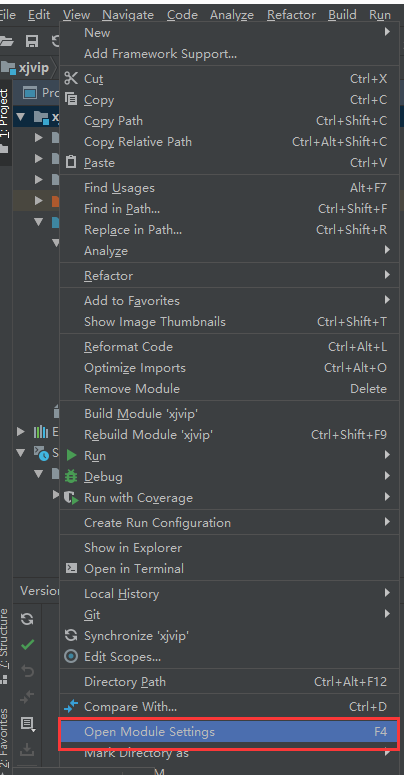The width and height of the screenshot is (404, 775).
Task: Click the Open in Terminal icon
Action: [x=72, y=568]
